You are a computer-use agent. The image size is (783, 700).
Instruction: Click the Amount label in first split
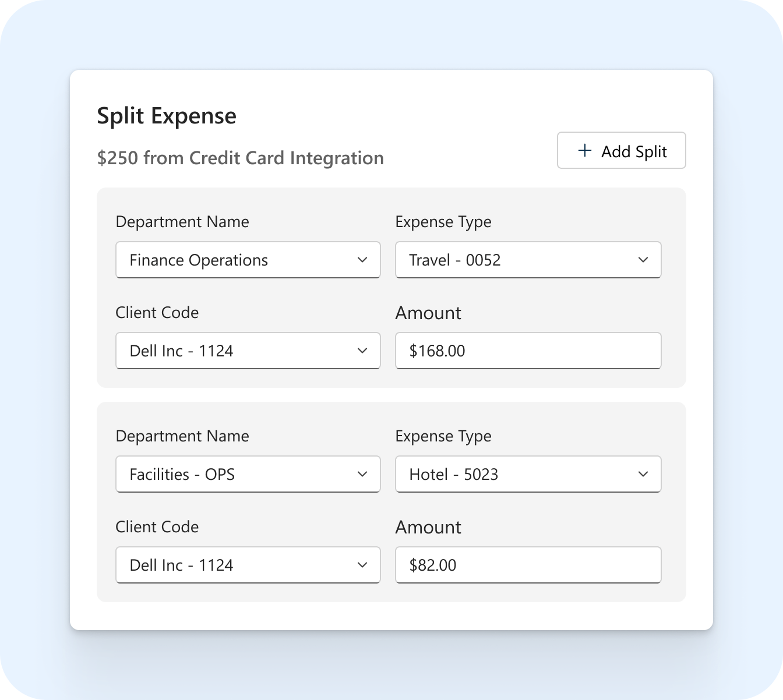click(x=428, y=313)
